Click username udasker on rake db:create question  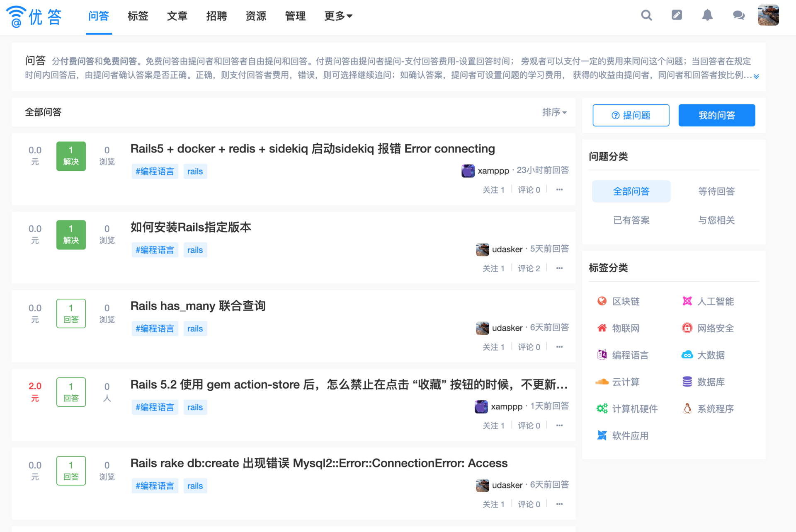(507, 485)
